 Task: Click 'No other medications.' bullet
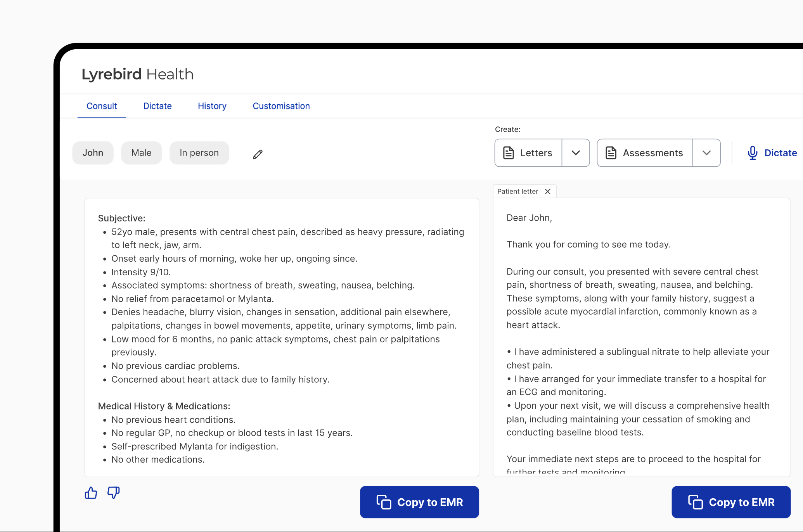tap(158, 459)
